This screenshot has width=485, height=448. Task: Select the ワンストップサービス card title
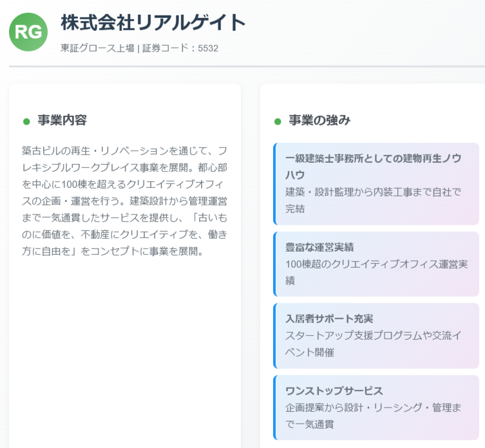click(x=334, y=391)
